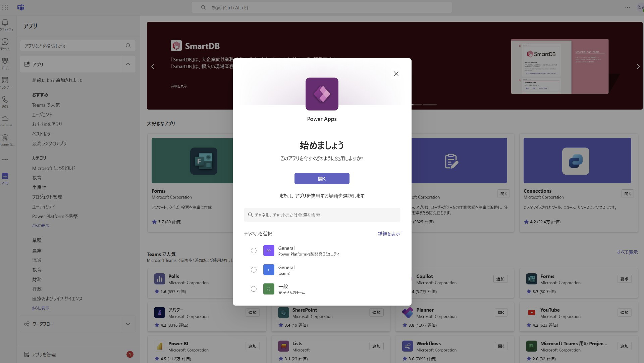Viewport: 644px width, 363px height.
Task: Select General channel of team2
Action: click(x=254, y=270)
